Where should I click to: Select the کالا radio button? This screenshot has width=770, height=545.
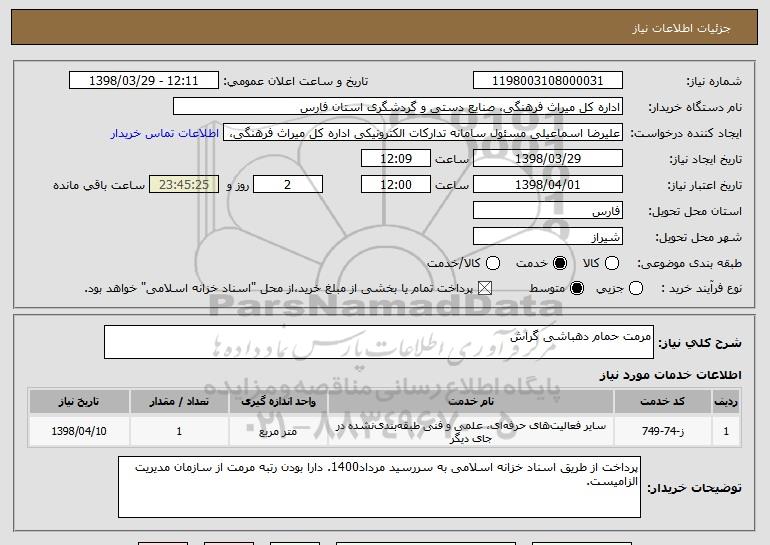pos(611,263)
